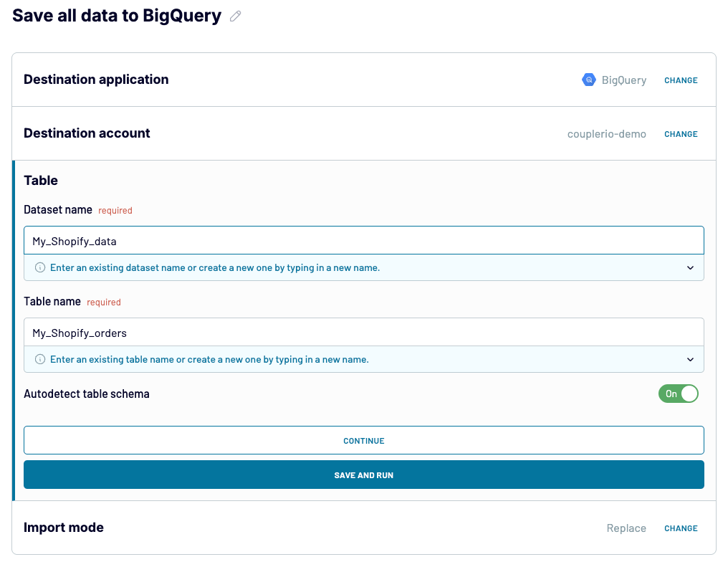Image resolution: width=728 pixels, height=562 pixels.
Task: Click the 'Replace' import mode value
Action: click(626, 528)
